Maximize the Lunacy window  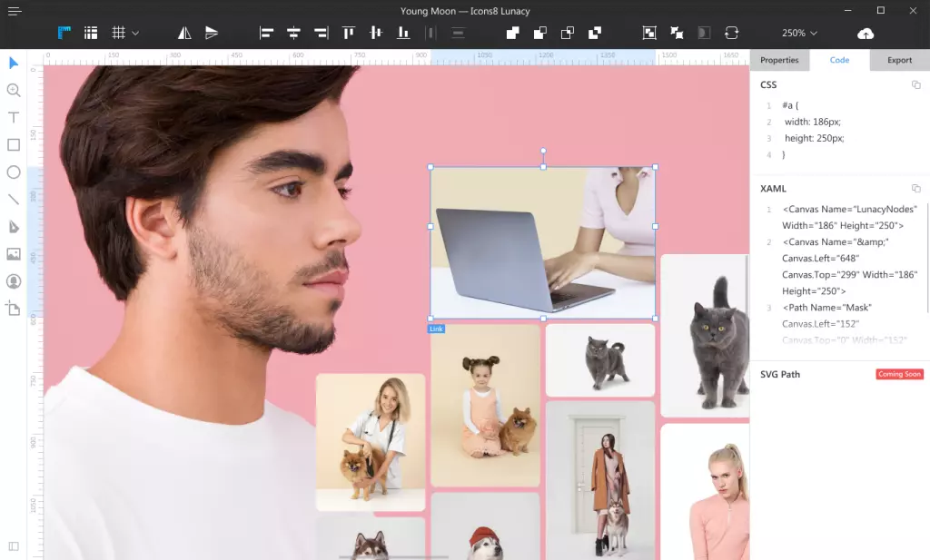[x=881, y=10]
